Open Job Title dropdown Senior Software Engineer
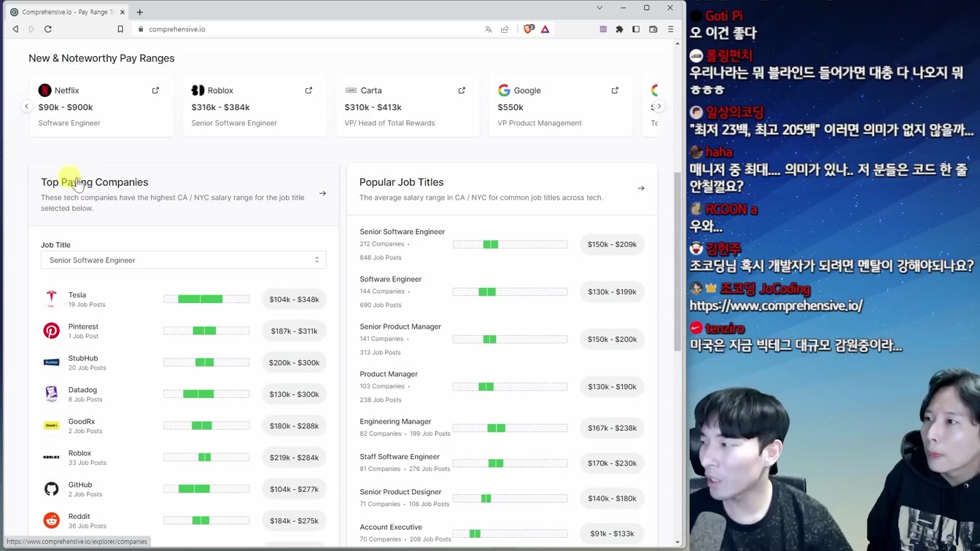Viewport: 980px width, 551px height. point(184,260)
